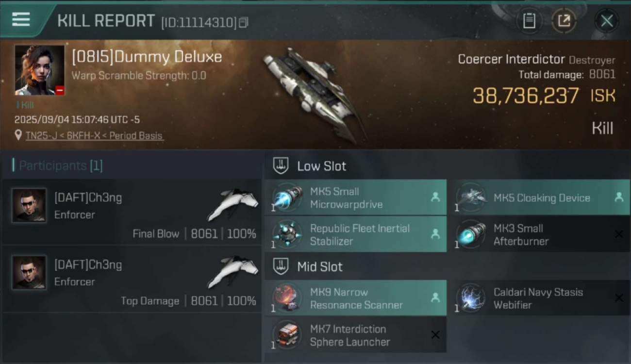This screenshot has width=631, height=364.
Task: Select MK7 Interdiction Sphere Launcher module
Action: click(356, 335)
